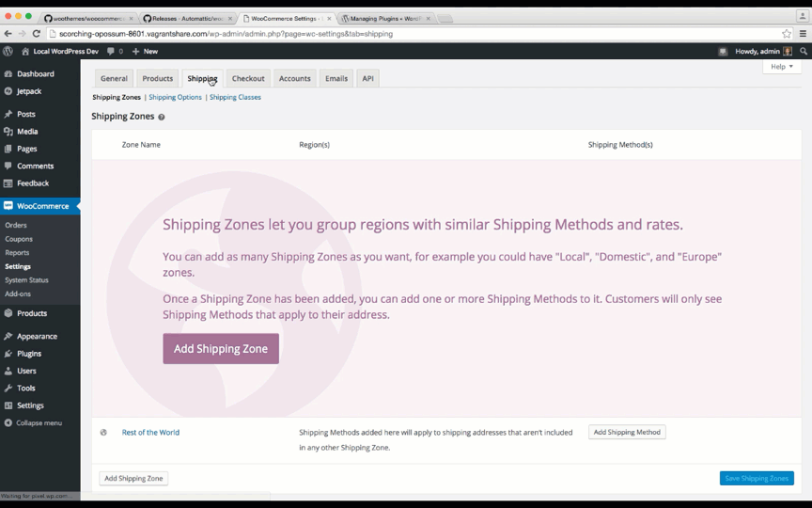Click the Zone Name column header
Screen dimensions: 812x508
141,145
